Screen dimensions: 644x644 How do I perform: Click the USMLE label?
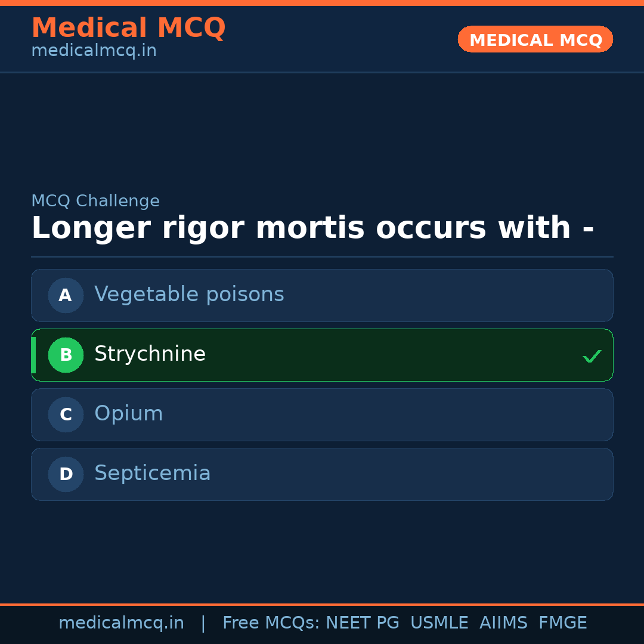[439, 622]
